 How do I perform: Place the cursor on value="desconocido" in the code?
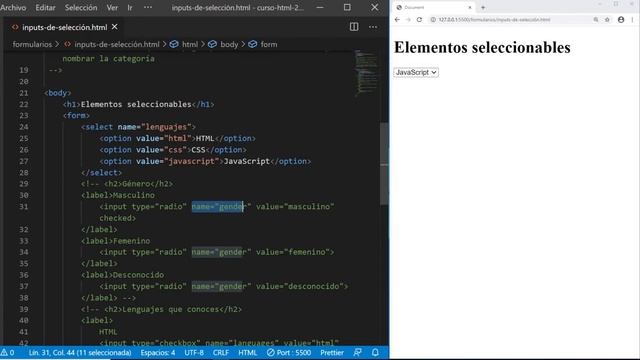pyautogui.click(x=300, y=287)
